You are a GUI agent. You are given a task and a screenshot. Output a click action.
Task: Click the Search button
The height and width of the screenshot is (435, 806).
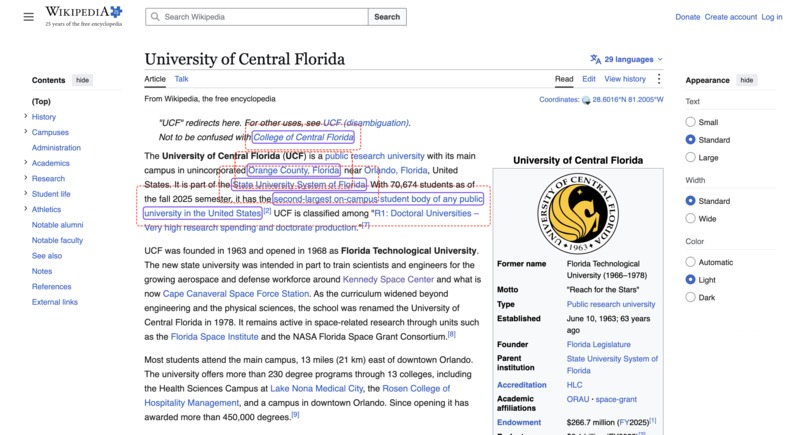tap(387, 17)
